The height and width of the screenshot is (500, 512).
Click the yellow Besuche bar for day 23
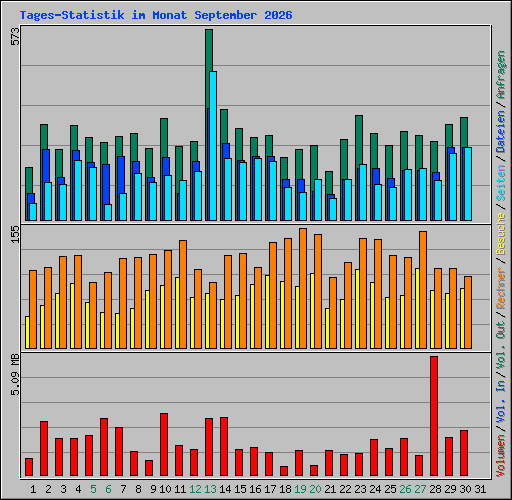pyautogui.click(x=357, y=309)
